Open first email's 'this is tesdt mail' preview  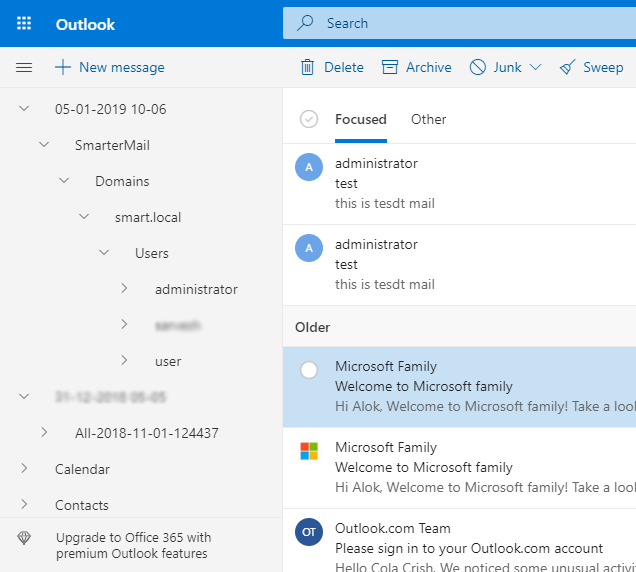pyautogui.click(x=385, y=203)
